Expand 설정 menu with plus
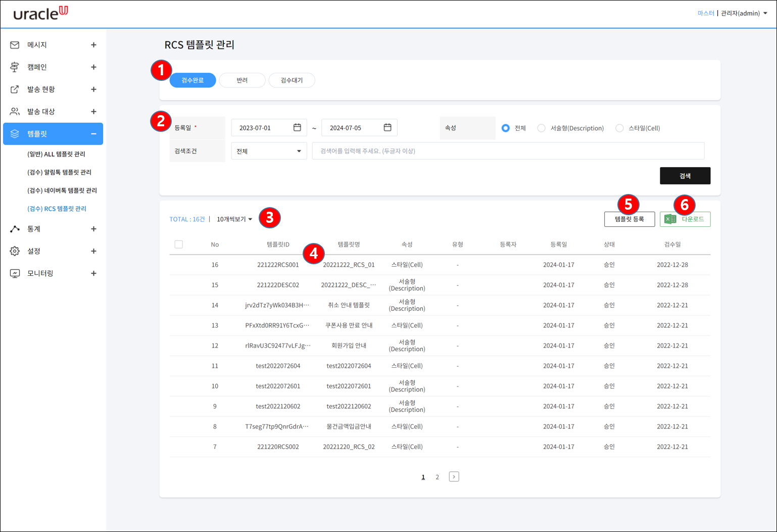 [93, 251]
